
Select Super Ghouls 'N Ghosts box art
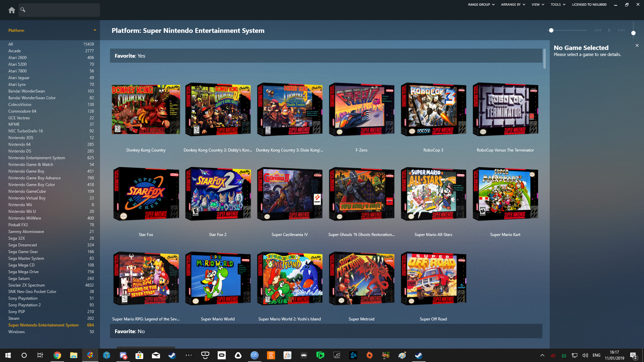[362, 194]
